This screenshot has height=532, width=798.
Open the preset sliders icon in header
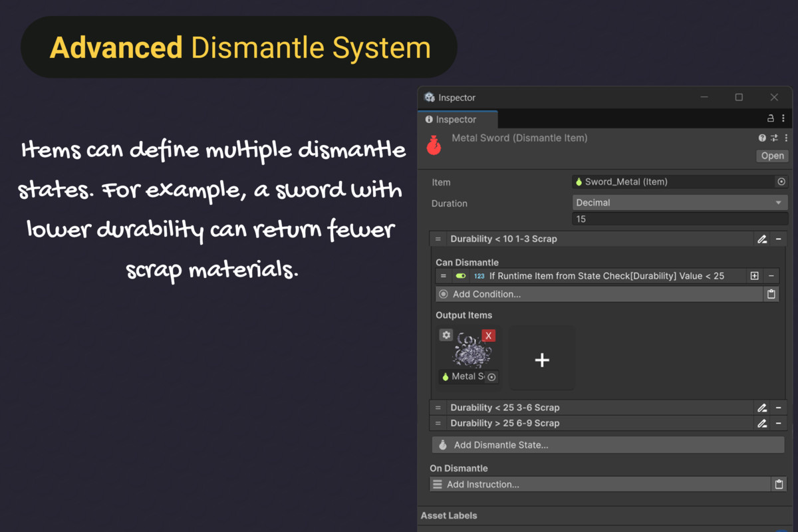[x=774, y=138]
